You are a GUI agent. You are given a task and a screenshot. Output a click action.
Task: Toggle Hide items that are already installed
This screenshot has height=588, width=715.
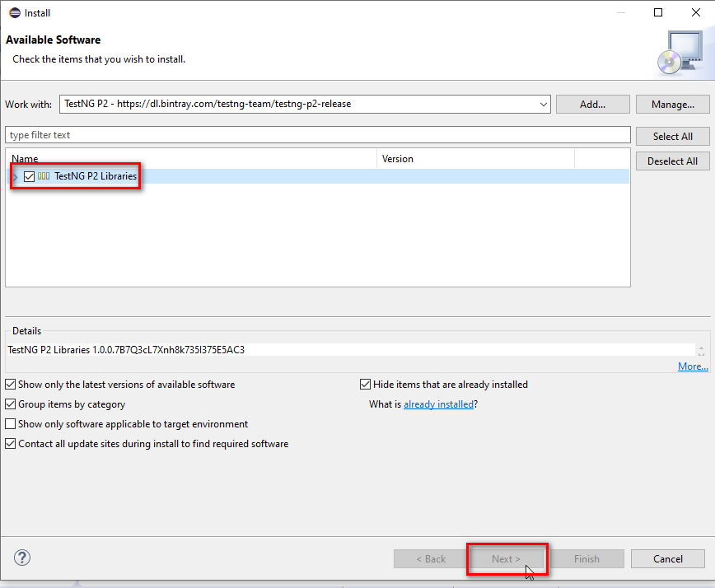[x=365, y=385]
